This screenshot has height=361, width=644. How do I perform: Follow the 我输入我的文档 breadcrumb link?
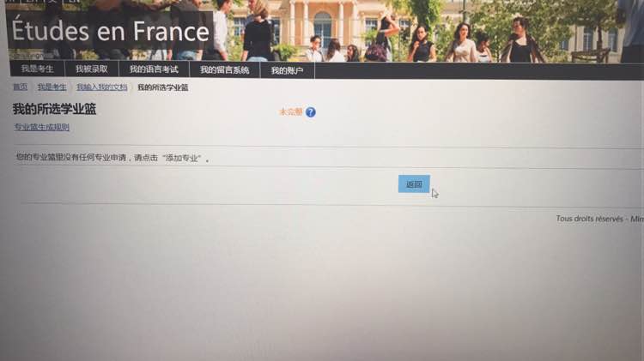click(102, 87)
